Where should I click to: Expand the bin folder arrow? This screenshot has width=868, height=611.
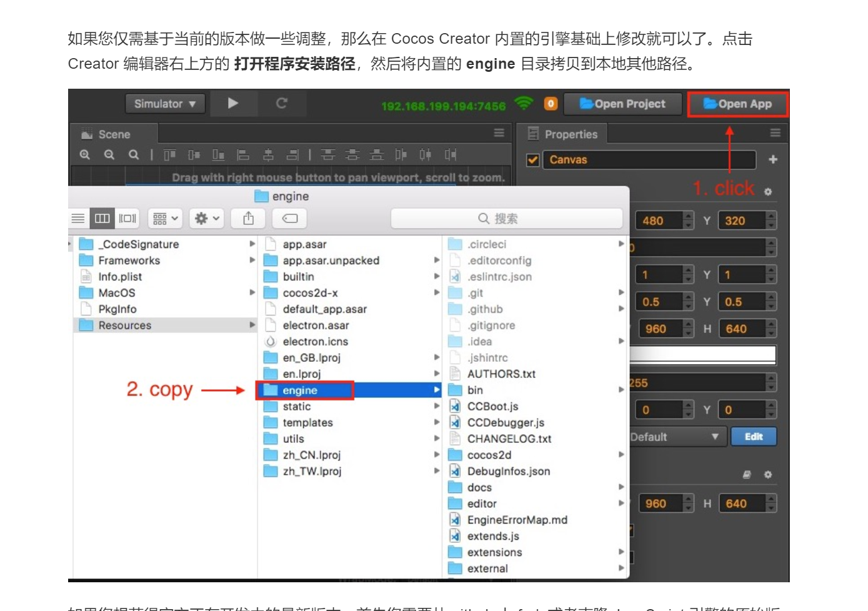point(621,390)
